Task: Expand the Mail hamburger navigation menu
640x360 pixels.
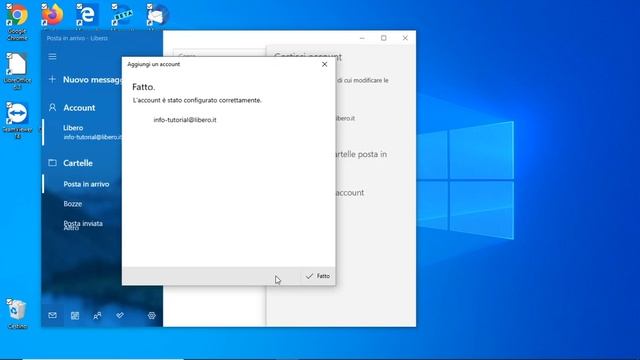Action: click(52, 56)
